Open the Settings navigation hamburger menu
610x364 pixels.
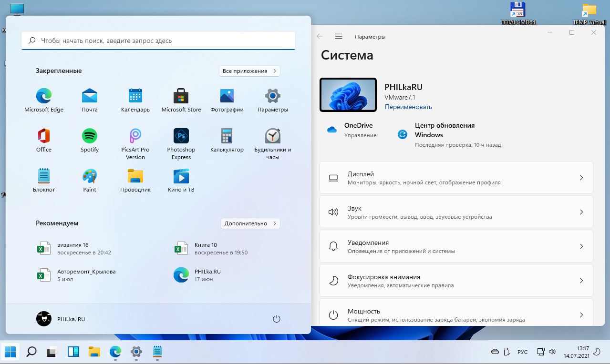click(x=339, y=37)
